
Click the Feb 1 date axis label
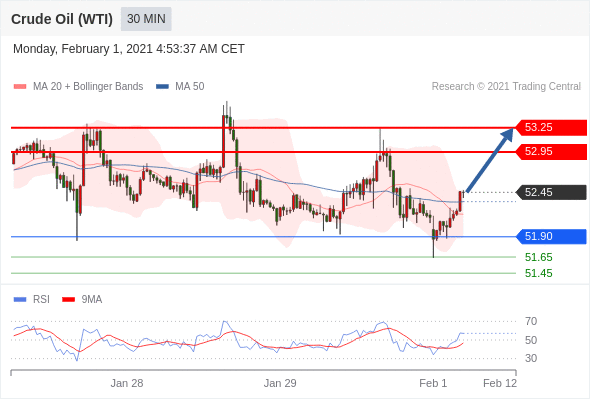pos(433,383)
